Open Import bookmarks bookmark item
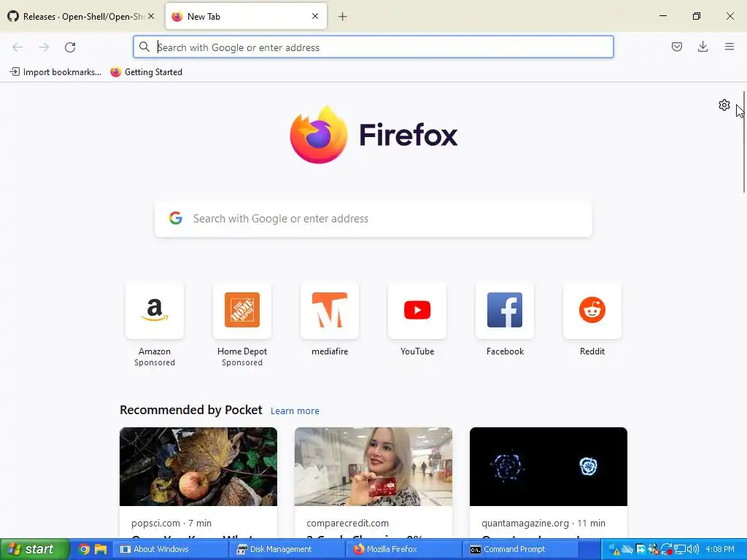The height and width of the screenshot is (560, 747). coord(55,72)
